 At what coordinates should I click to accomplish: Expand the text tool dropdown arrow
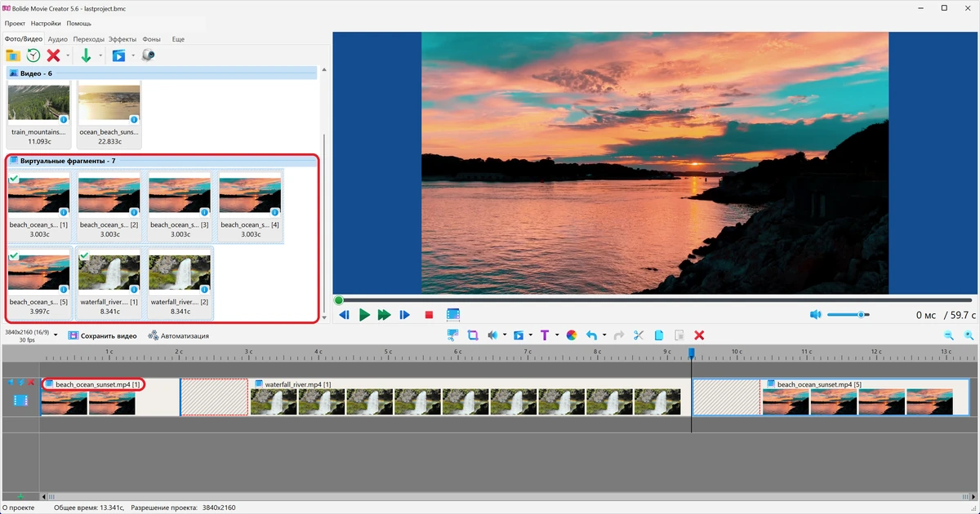tap(557, 335)
